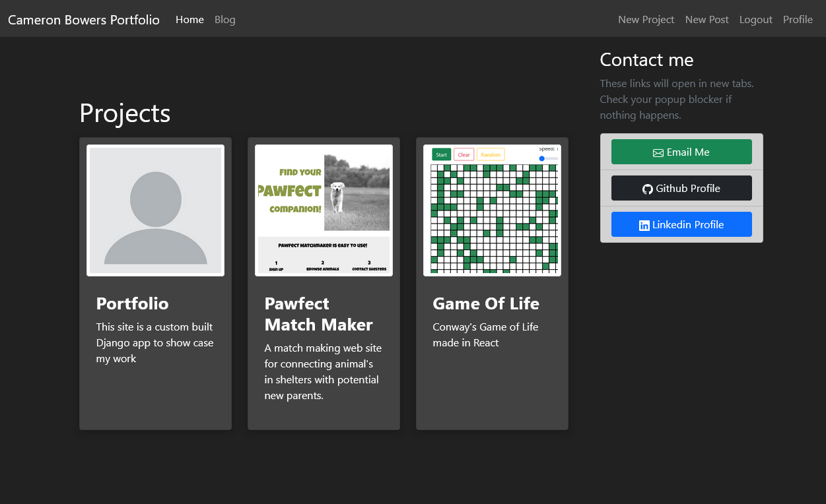
Task: Click Logout in the navbar
Action: pos(755,20)
